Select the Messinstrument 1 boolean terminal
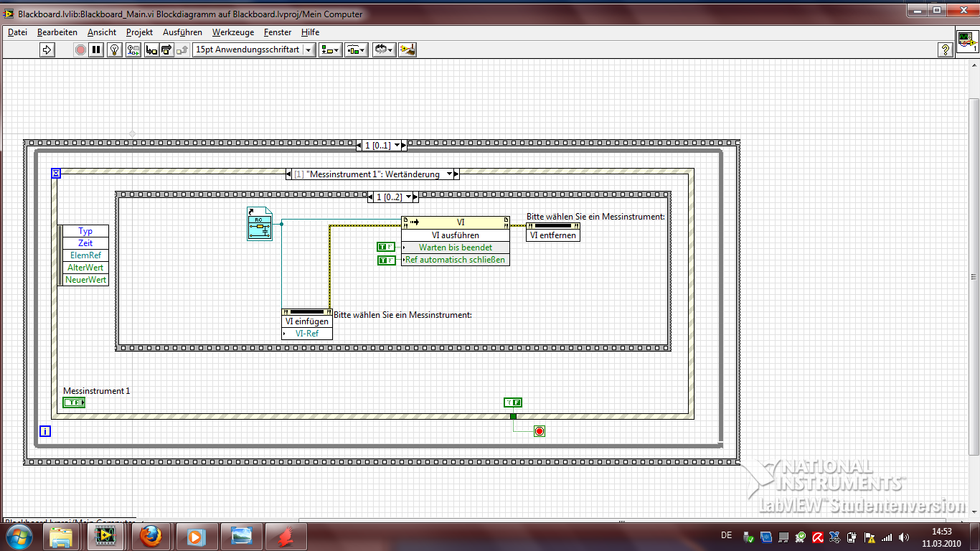The image size is (980, 551). point(74,402)
